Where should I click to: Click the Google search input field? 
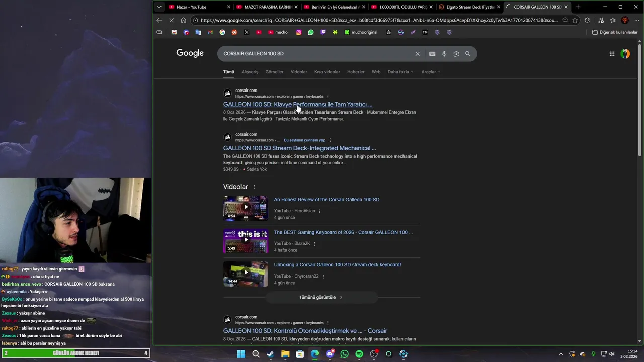(x=317, y=54)
